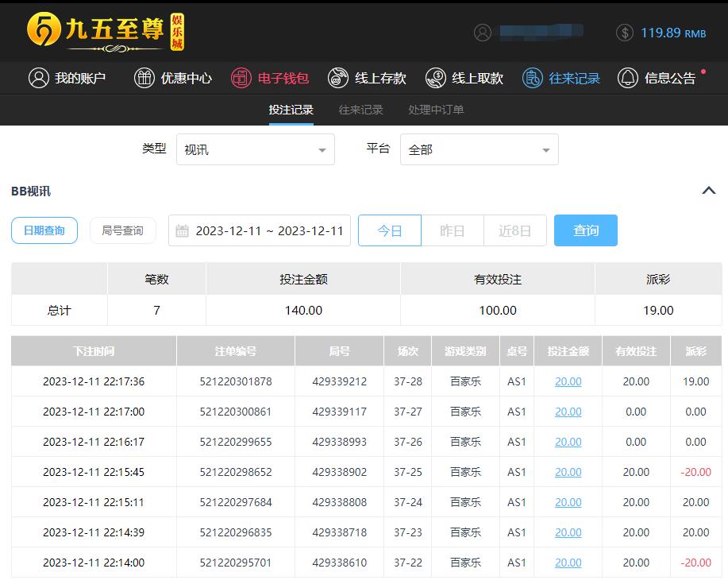
Task: Open 20.00 bet link for 22:14:39
Action: pyautogui.click(x=568, y=532)
